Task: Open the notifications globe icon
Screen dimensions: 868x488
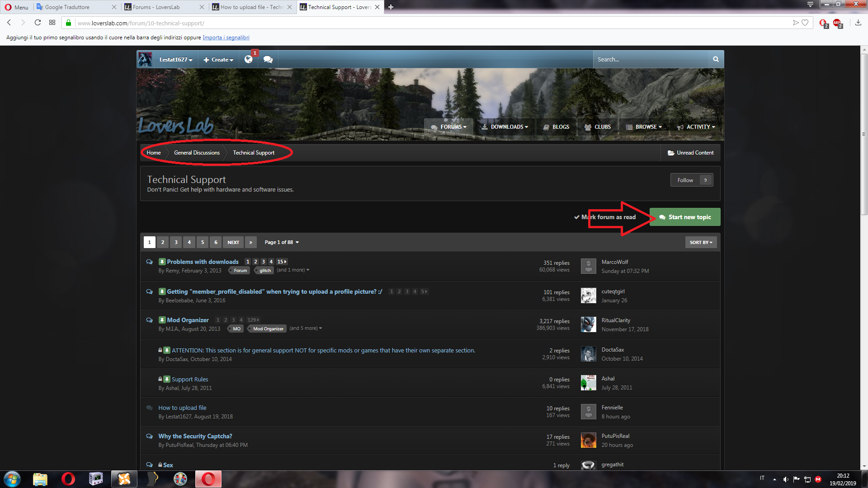Action: coord(248,59)
